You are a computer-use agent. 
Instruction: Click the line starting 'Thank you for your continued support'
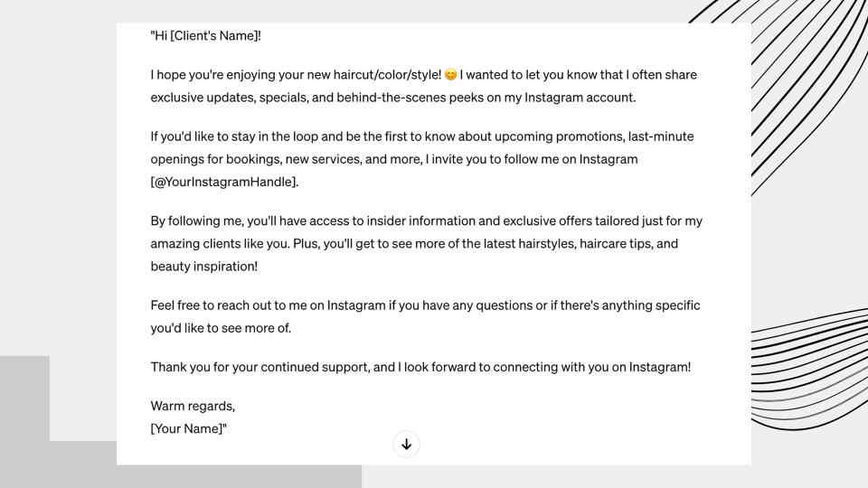[420, 368]
